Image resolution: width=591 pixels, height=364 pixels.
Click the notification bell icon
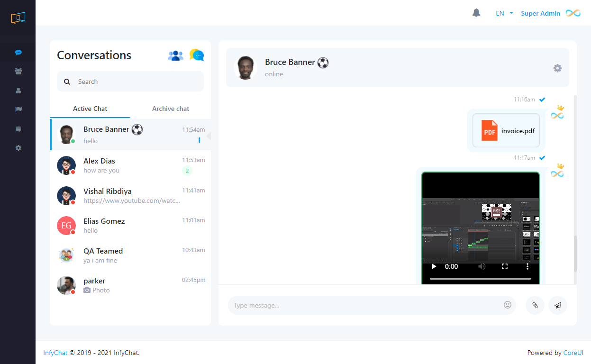[x=476, y=13]
